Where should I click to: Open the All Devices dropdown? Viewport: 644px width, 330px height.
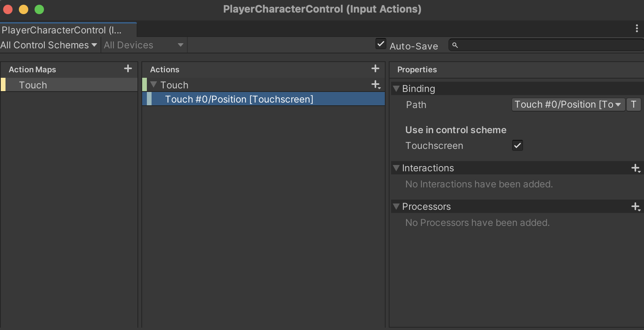click(144, 45)
